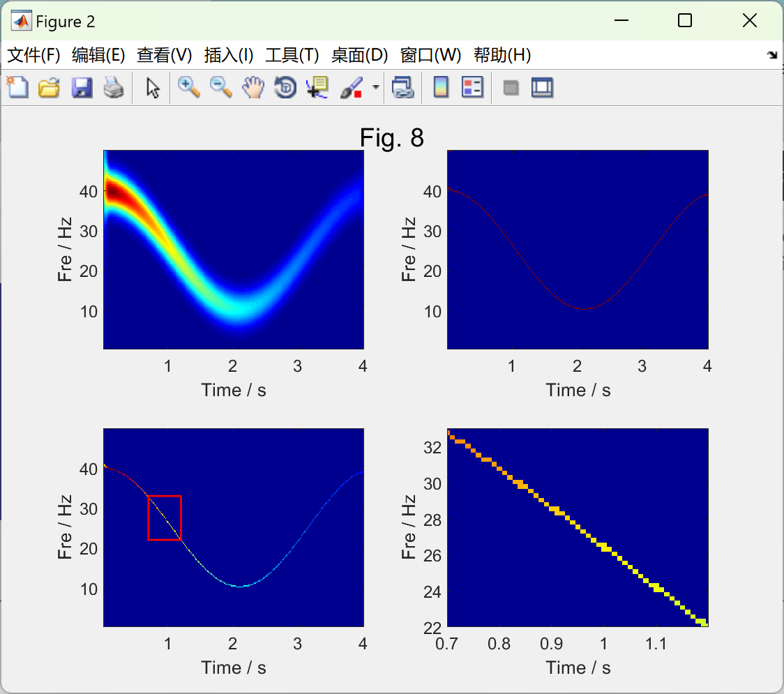Insert a legend using the toolbar icon
Screen dimensions: 784x694
[x=472, y=87]
